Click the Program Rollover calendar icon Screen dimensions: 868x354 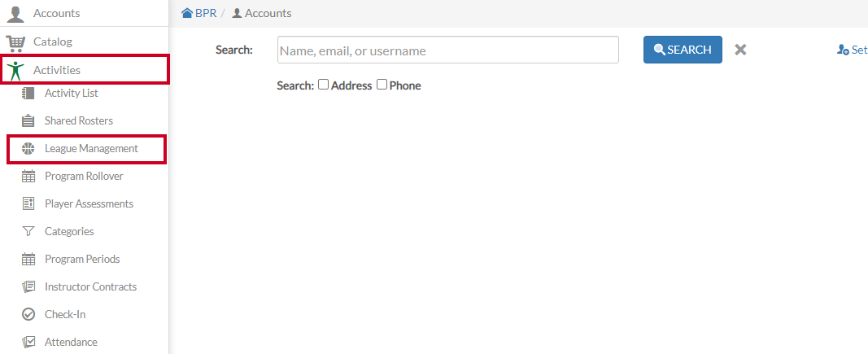28,176
